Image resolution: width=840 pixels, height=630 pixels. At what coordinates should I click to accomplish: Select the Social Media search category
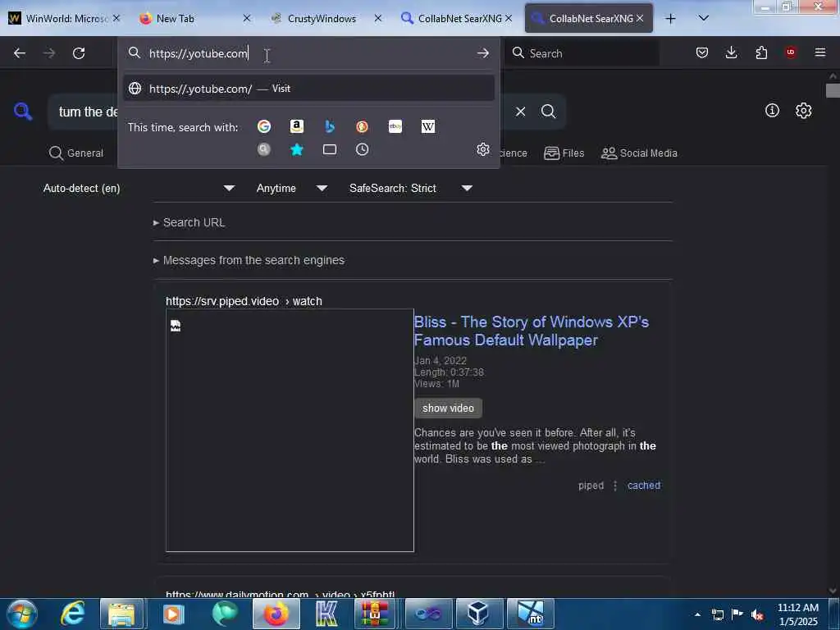pyautogui.click(x=639, y=153)
